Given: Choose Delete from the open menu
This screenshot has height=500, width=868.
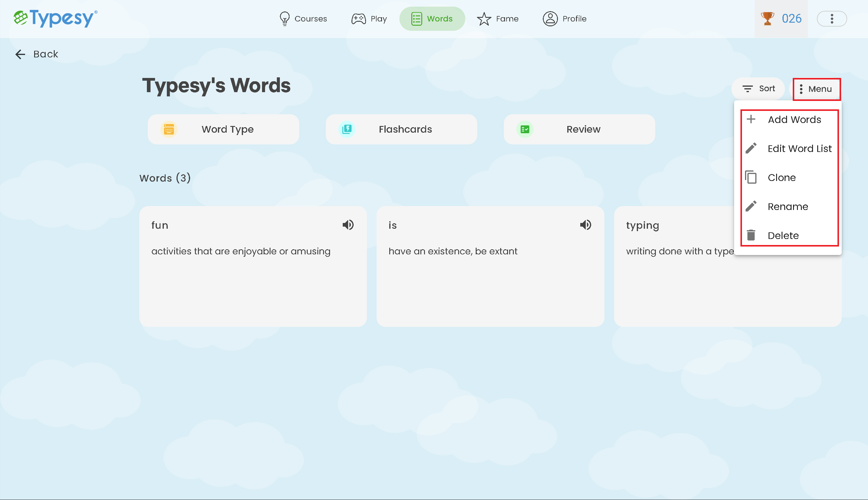Looking at the screenshot, I should click(783, 235).
